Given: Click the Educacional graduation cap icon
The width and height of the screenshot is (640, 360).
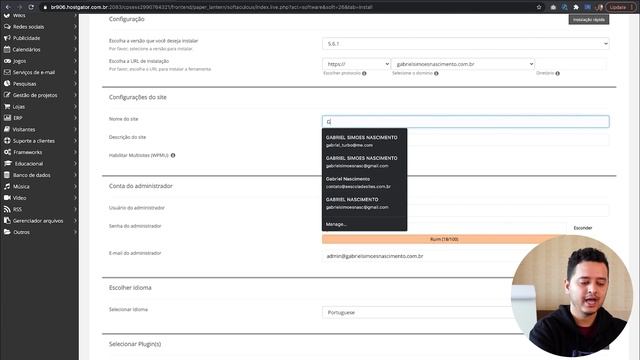Looking at the screenshot, I should coord(8,164).
